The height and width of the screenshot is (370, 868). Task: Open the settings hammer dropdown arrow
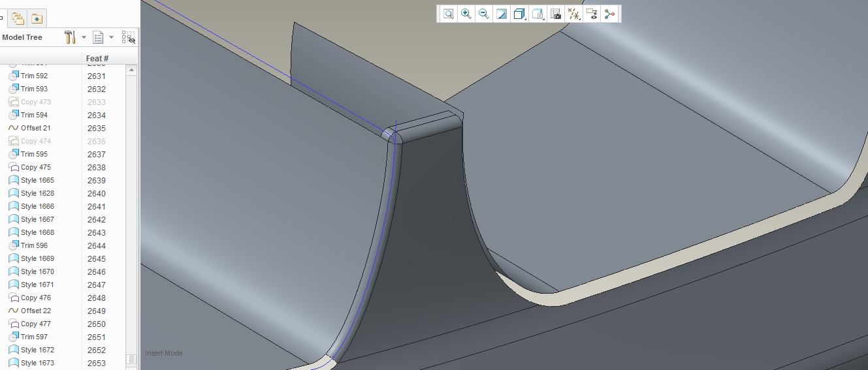(x=84, y=37)
